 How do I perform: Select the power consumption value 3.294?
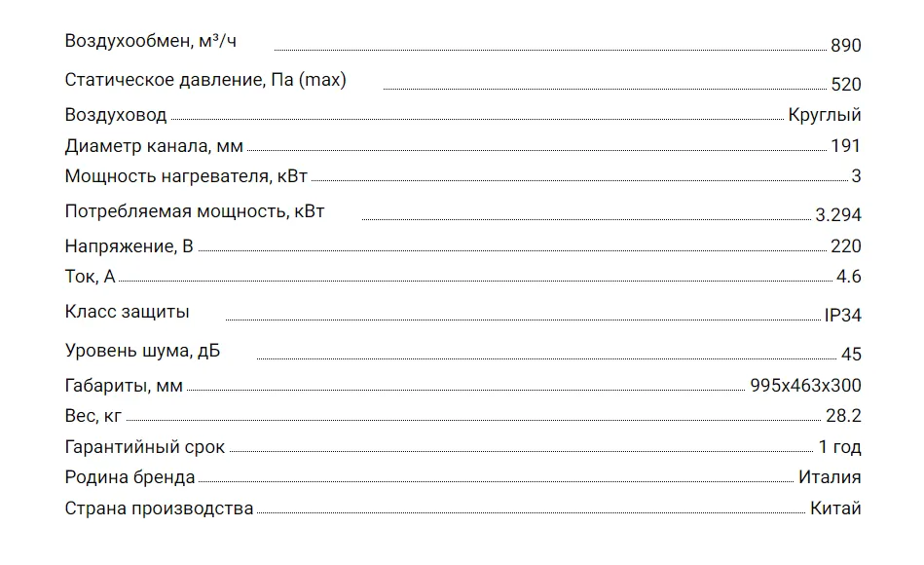838,215
